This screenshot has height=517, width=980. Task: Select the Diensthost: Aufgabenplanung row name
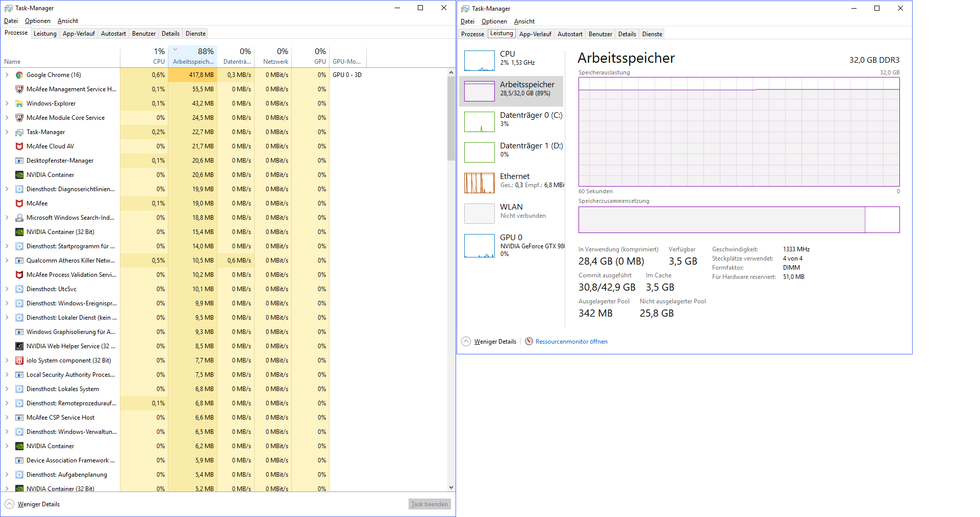[67, 475]
